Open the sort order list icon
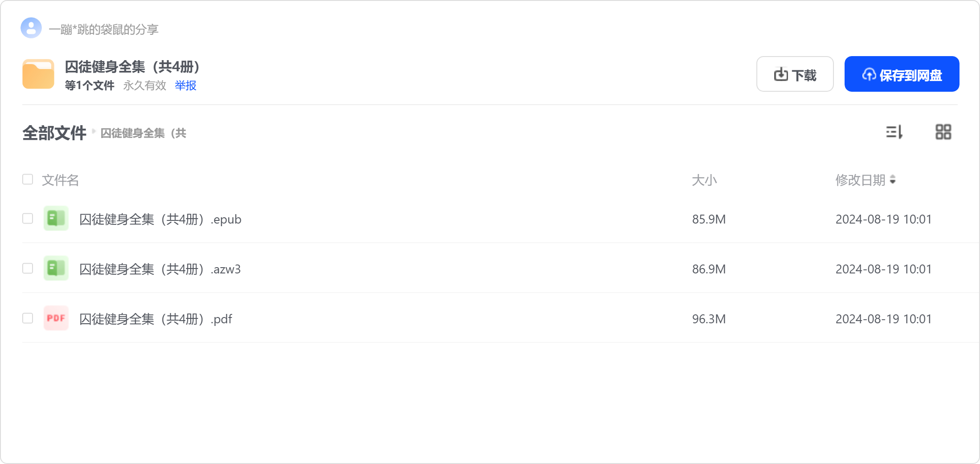980x464 pixels. pos(894,132)
